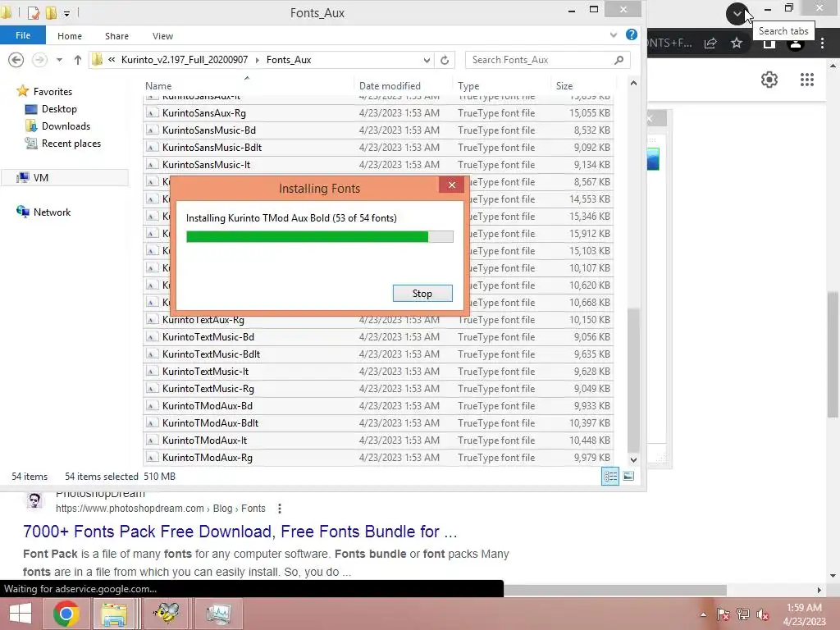Image resolution: width=840 pixels, height=630 pixels.
Task: Select the KurintoTModAux-BdIt font file
Action: point(378,422)
